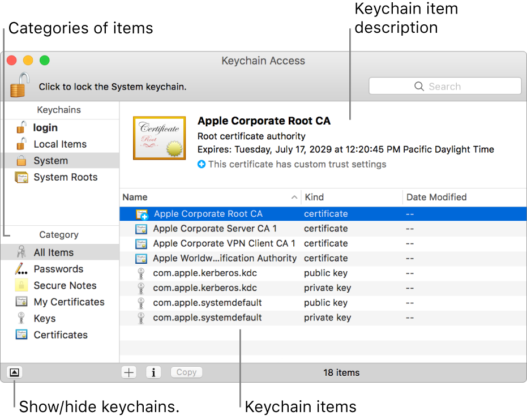527x420 pixels.
Task: Select com.apple.kerberos.kdc public key row
Action: [x=323, y=273]
